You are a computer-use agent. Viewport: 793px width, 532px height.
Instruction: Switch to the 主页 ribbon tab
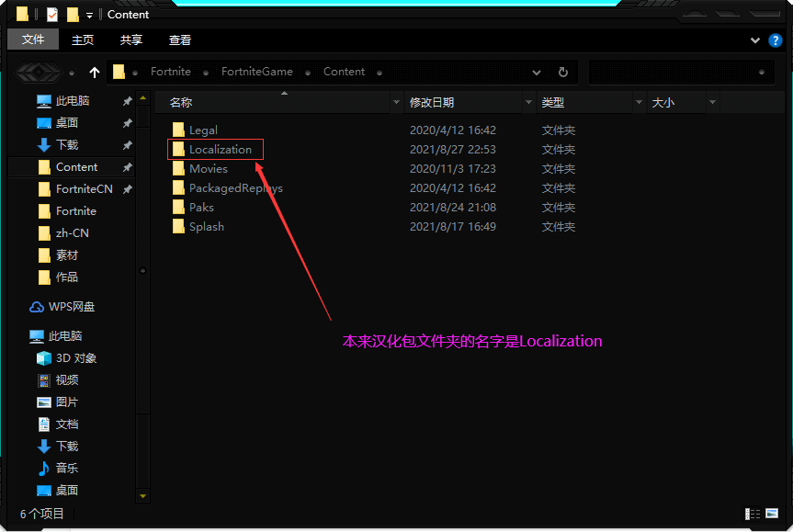(x=83, y=40)
